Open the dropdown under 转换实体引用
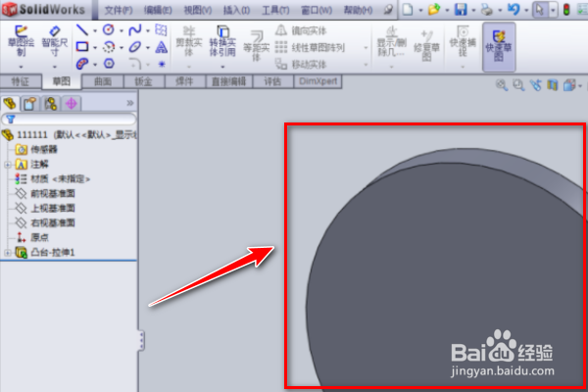This screenshot has width=588, height=392. 222,68
